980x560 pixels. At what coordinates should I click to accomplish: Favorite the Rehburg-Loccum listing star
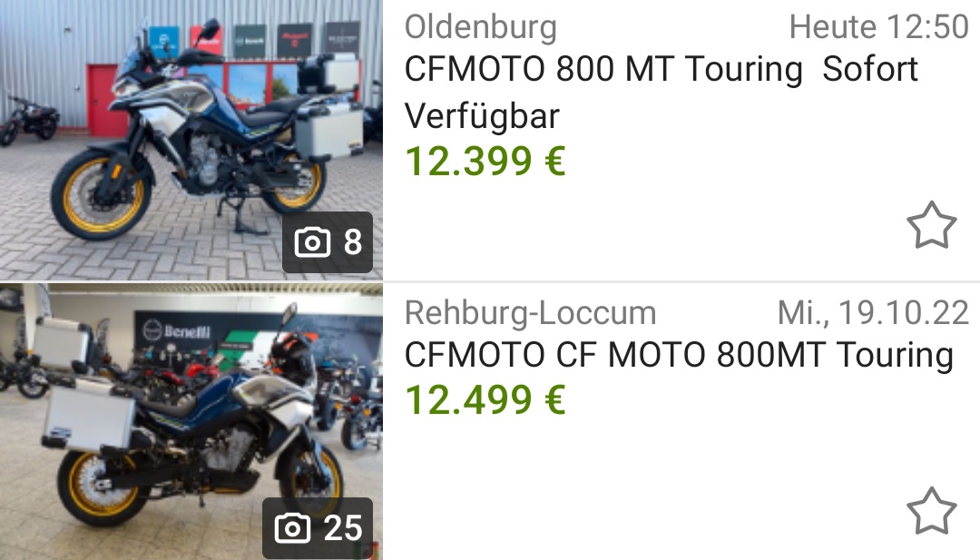click(x=931, y=511)
